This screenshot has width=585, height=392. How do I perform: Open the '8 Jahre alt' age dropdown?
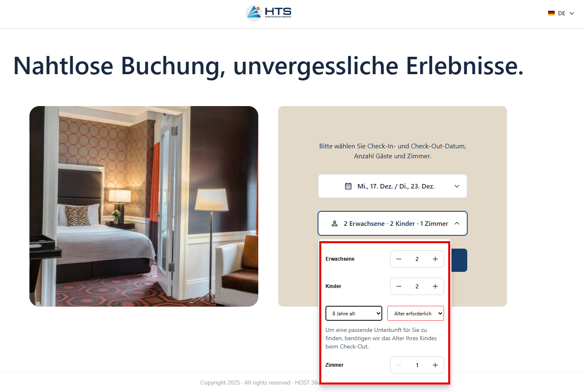[354, 313]
